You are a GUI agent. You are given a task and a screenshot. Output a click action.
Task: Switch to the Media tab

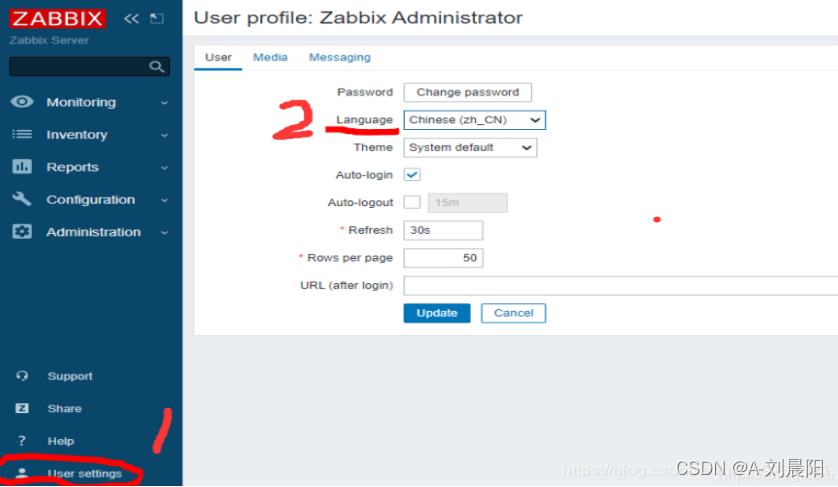pyautogui.click(x=270, y=57)
